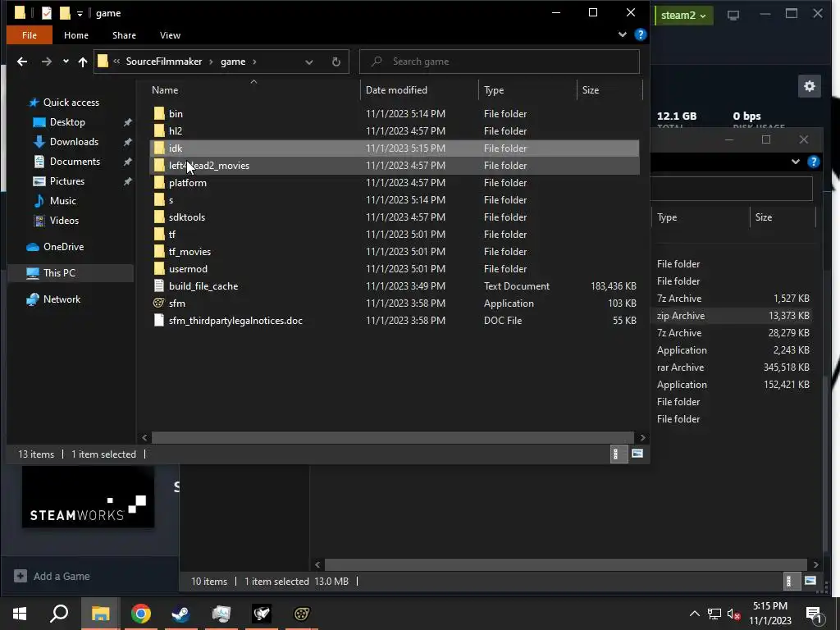Click Add a Game in Steam
Viewport: 840px width, 630px height.
pos(52,577)
